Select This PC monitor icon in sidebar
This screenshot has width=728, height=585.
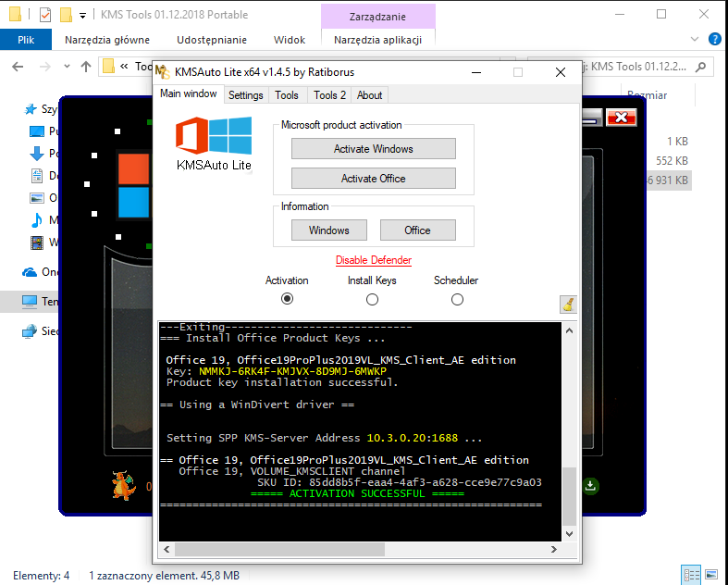pyautogui.click(x=30, y=302)
